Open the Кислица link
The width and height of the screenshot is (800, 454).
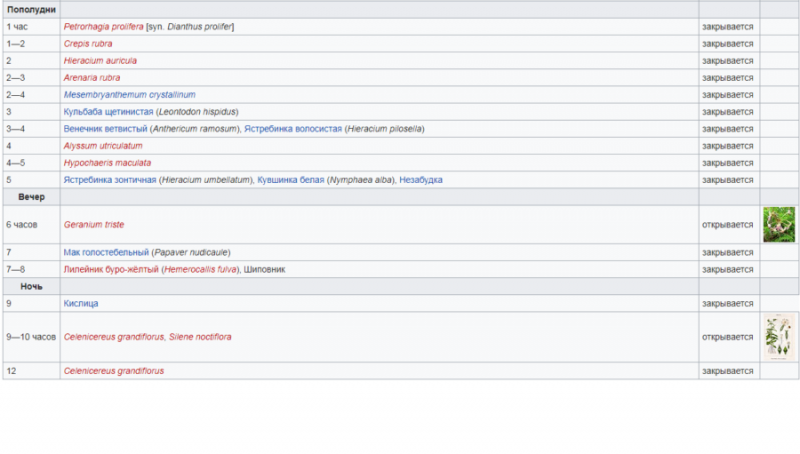click(81, 304)
